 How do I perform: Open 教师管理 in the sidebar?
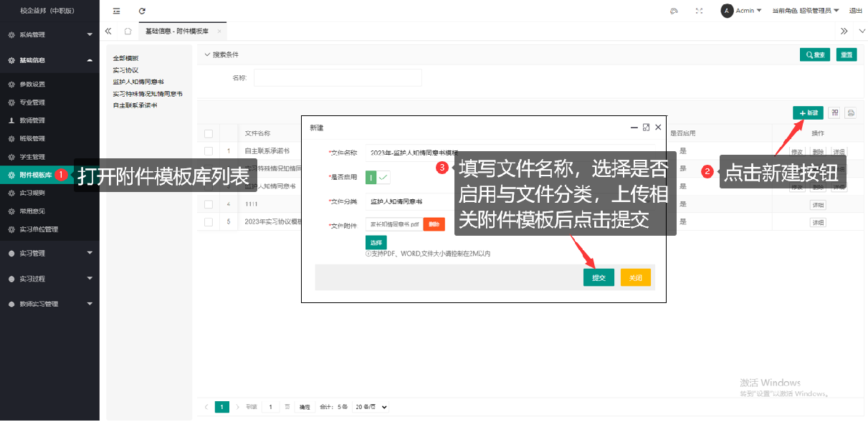32,120
